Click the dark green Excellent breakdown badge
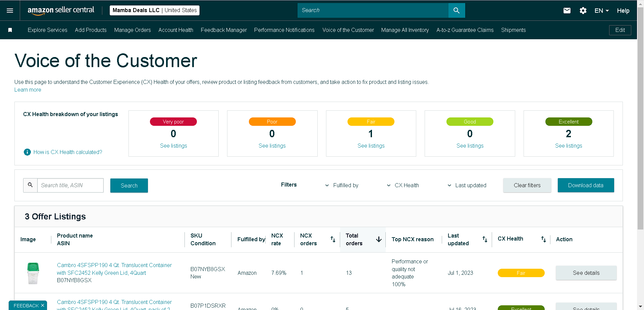This screenshot has height=310, width=644. (569, 121)
